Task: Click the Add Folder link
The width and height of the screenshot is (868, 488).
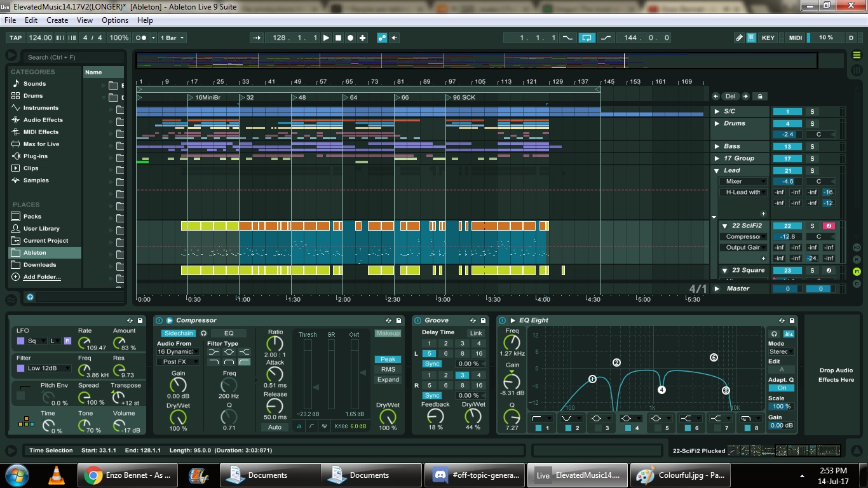Action: 42,277
